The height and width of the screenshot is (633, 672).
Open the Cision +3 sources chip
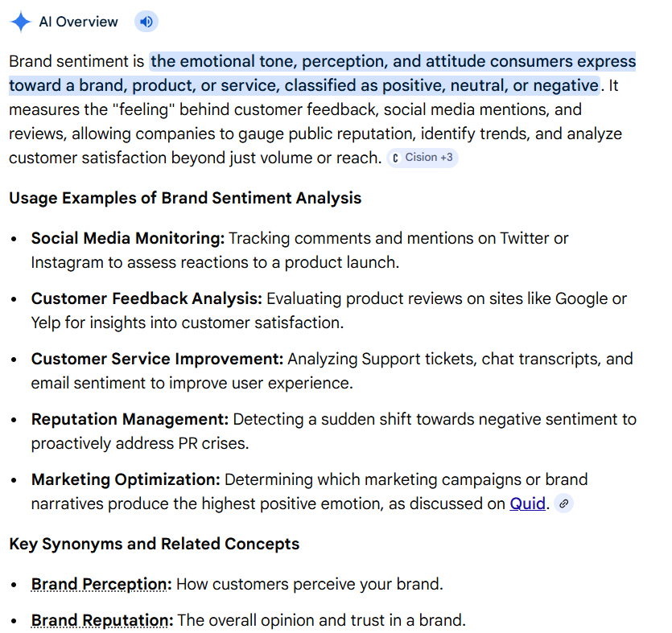click(x=423, y=158)
